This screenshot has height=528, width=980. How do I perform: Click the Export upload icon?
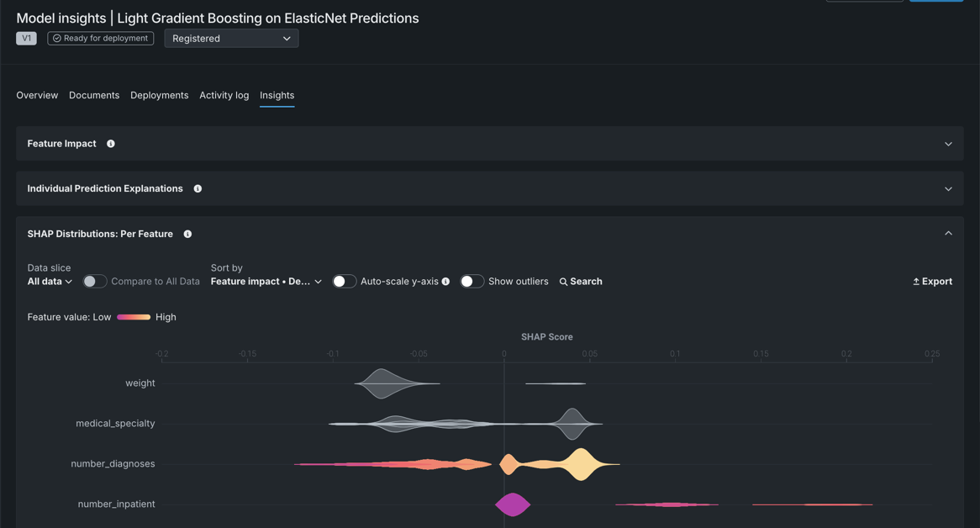(916, 282)
